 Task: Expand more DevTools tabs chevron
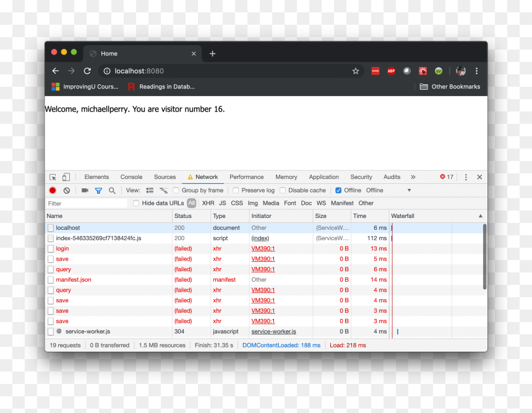(413, 177)
